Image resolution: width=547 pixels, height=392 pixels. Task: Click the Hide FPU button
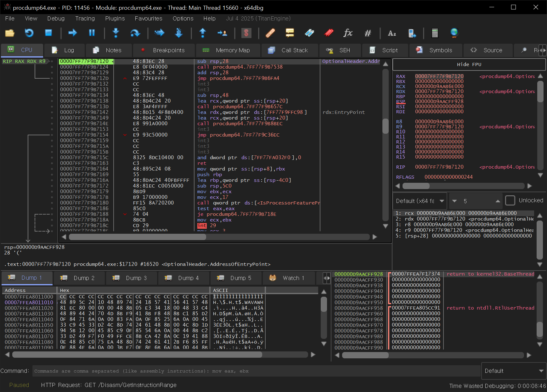[469, 64]
